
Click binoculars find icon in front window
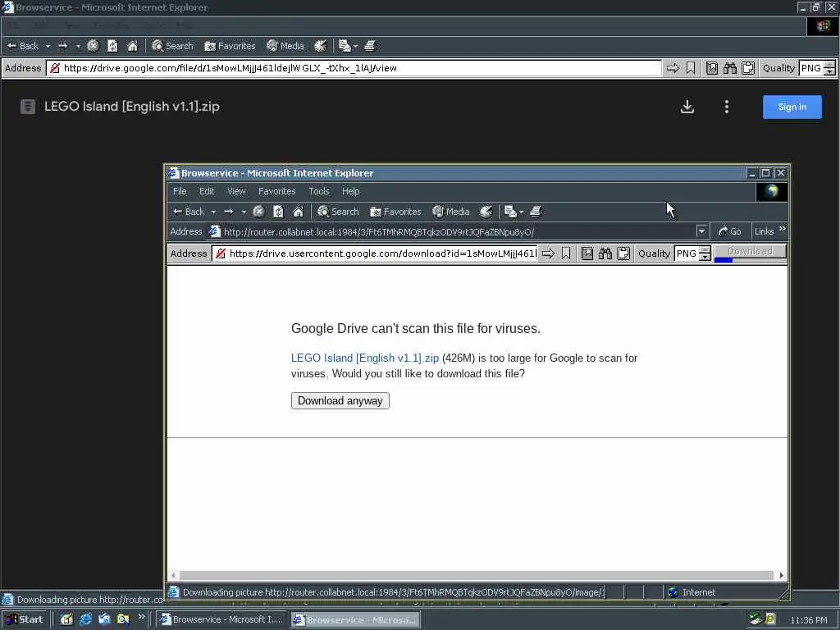pos(605,253)
